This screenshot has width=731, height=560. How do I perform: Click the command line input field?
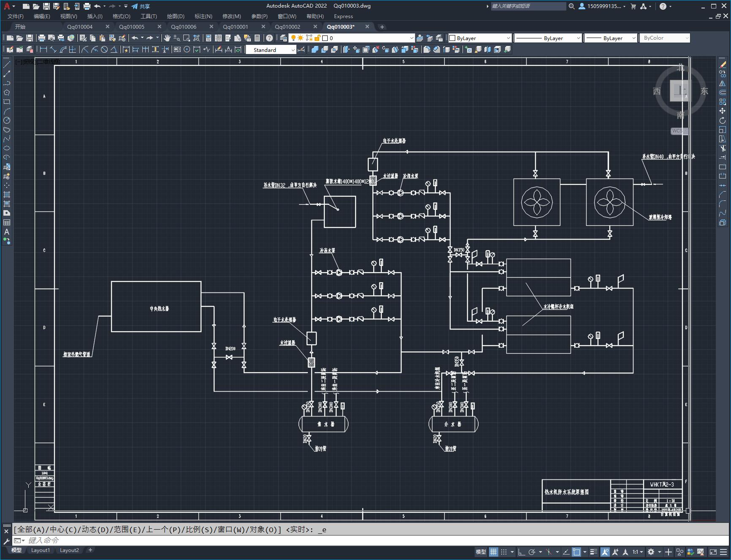pos(372,540)
